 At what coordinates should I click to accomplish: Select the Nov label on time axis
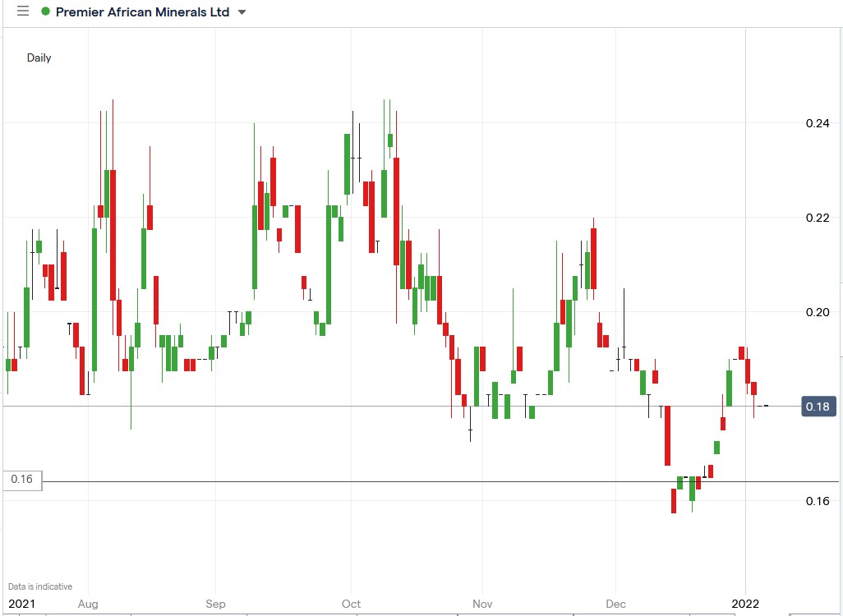(482, 604)
